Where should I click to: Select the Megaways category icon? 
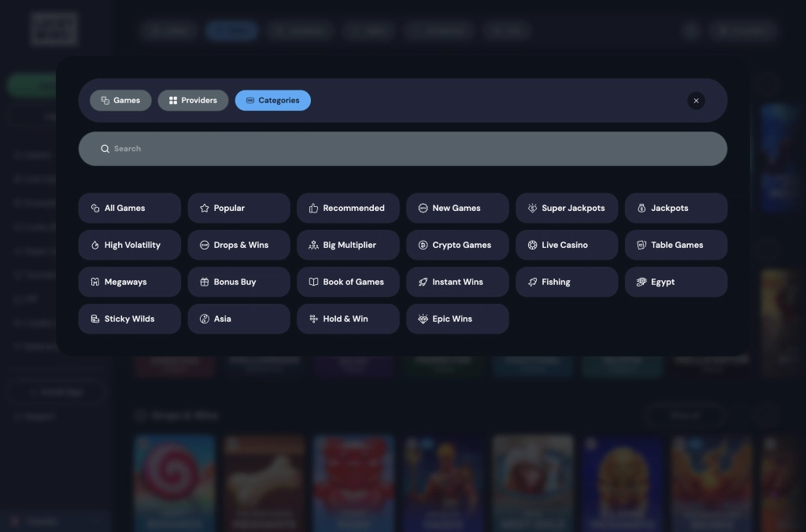coord(94,281)
